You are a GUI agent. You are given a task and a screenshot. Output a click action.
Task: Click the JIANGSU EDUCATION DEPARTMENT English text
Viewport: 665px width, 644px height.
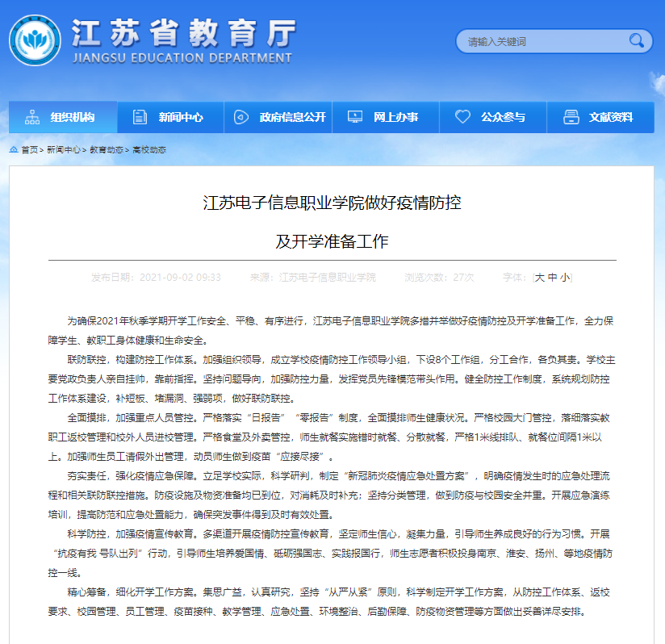pos(182,58)
